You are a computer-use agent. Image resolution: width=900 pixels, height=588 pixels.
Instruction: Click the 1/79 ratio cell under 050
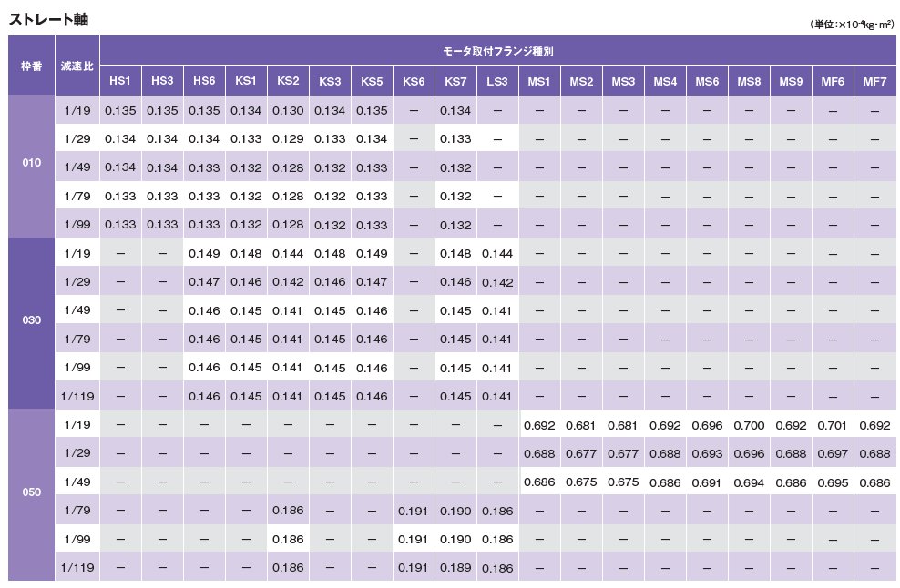(x=77, y=511)
